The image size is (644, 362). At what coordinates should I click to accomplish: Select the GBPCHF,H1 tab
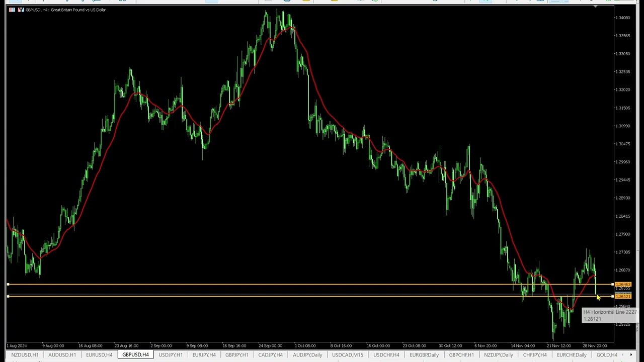coord(461,355)
